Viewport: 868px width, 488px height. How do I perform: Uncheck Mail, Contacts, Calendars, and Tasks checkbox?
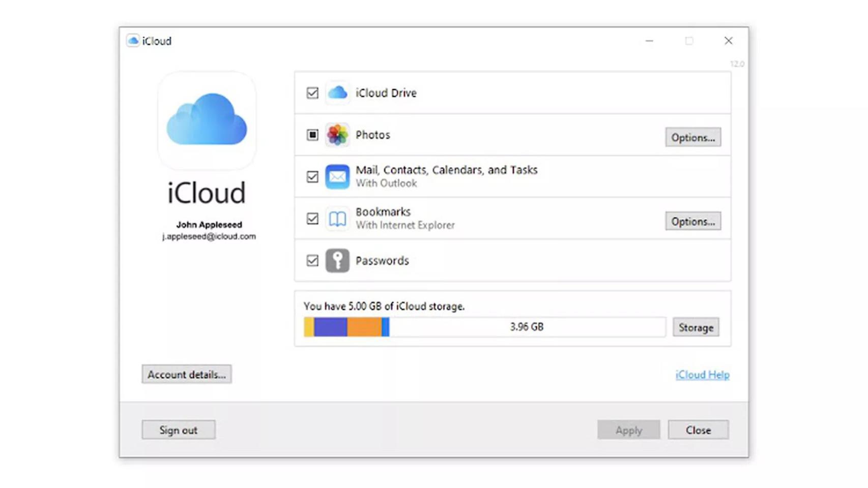[x=312, y=177]
